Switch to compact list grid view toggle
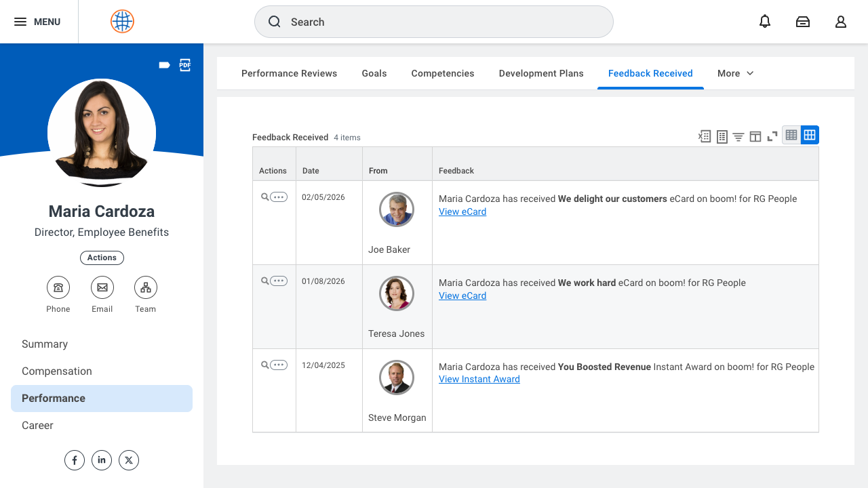The image size is (868, 488). 791,135
